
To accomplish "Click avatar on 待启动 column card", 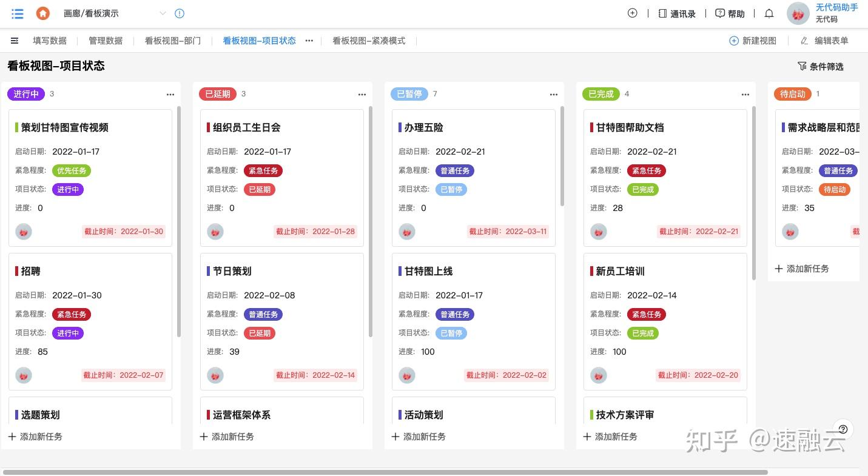I will [x=790, y=232].
